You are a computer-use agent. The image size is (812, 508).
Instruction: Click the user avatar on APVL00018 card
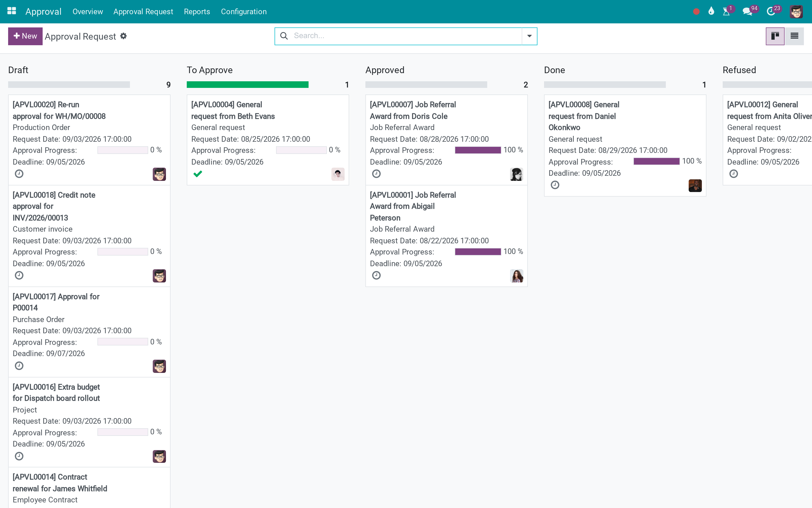click(x=159, y=276)
